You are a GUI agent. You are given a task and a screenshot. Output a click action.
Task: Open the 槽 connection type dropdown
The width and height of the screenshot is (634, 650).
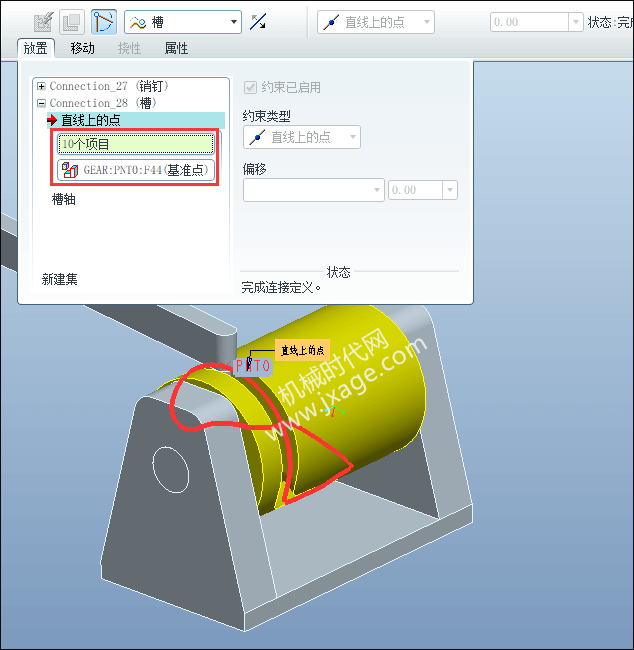[183, 22]
